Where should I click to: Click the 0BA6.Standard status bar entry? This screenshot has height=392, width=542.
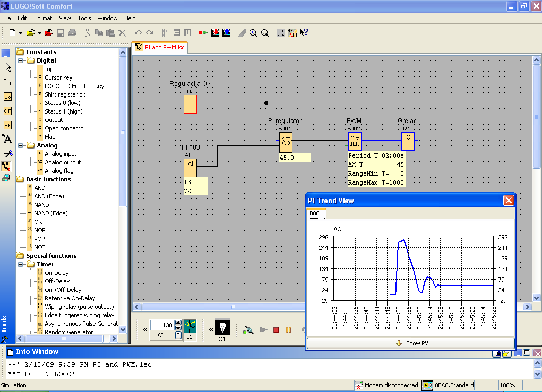pyautogui.click(x=449, y=385)
